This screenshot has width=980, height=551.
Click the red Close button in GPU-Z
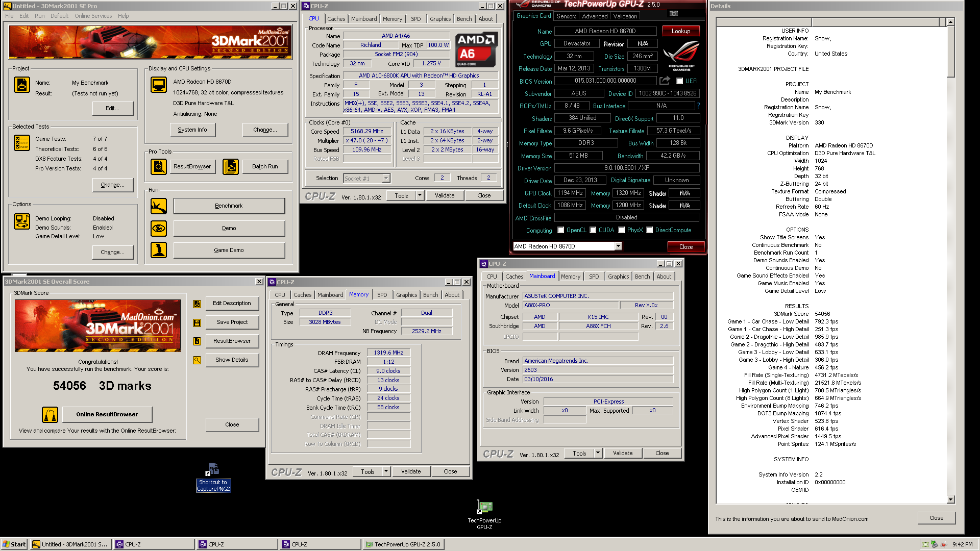[686, 247]
